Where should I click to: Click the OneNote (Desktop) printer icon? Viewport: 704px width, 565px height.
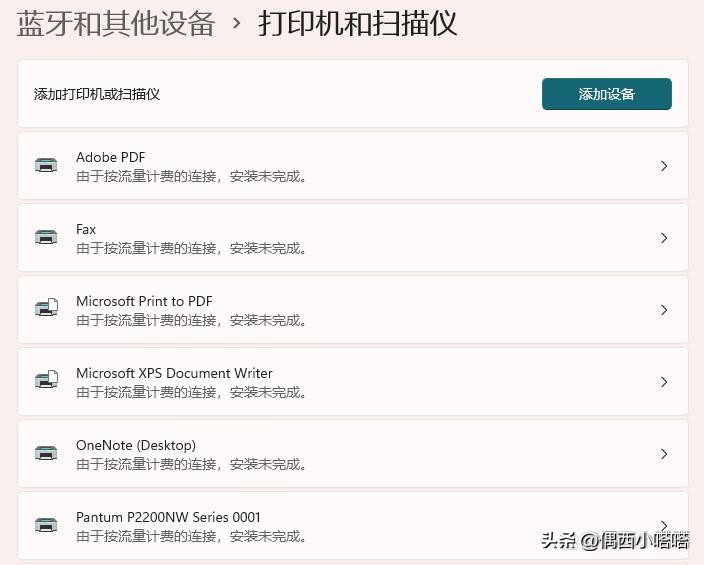(46, 453)
